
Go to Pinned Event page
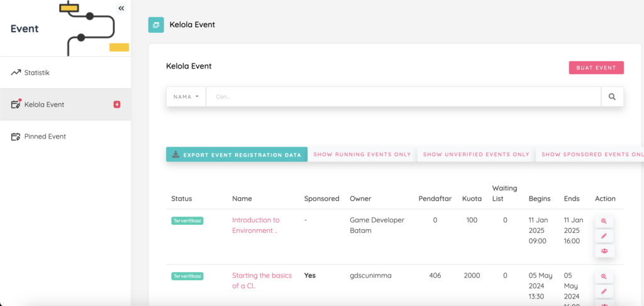pos(45,137)
